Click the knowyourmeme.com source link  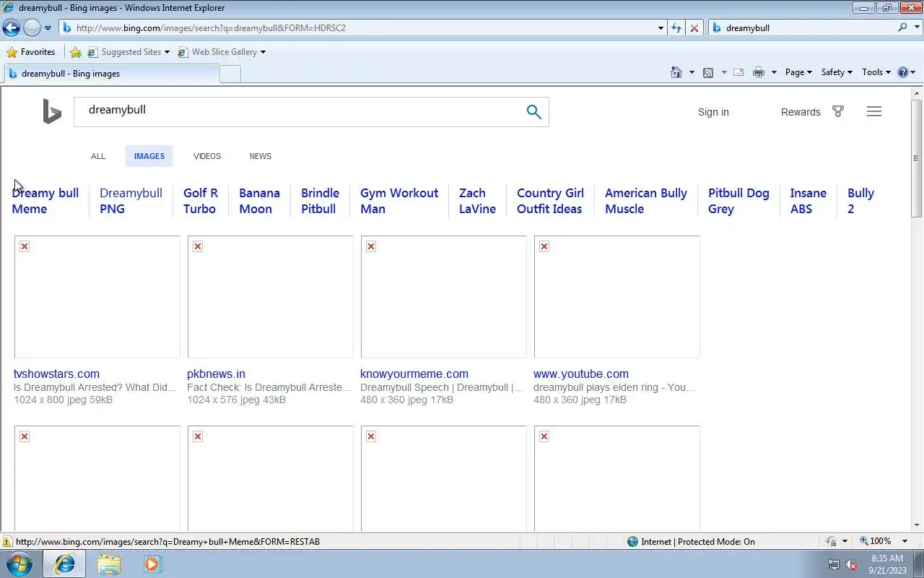pyautogui.click(x=414, y=374)
